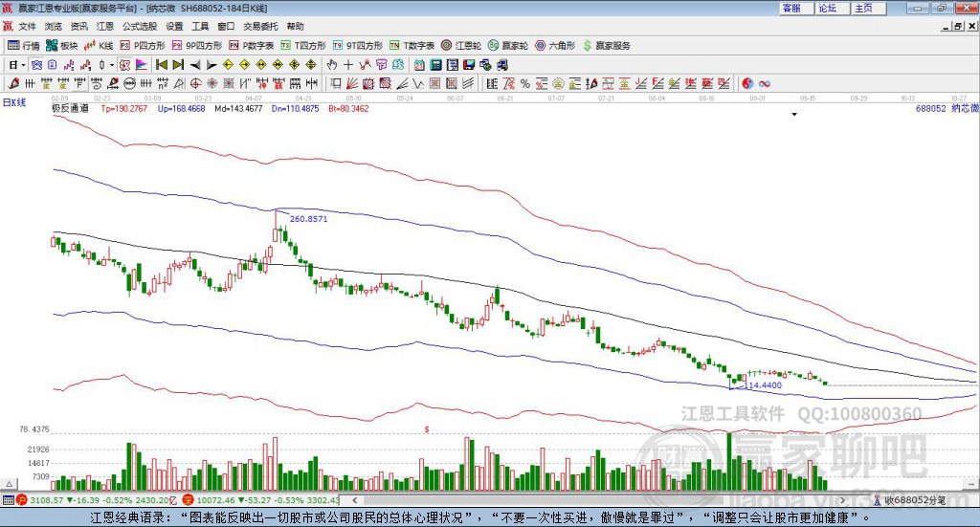Expand the candlestick style dropdown arrow
The image size is (980, 527).
pos(111,65)
